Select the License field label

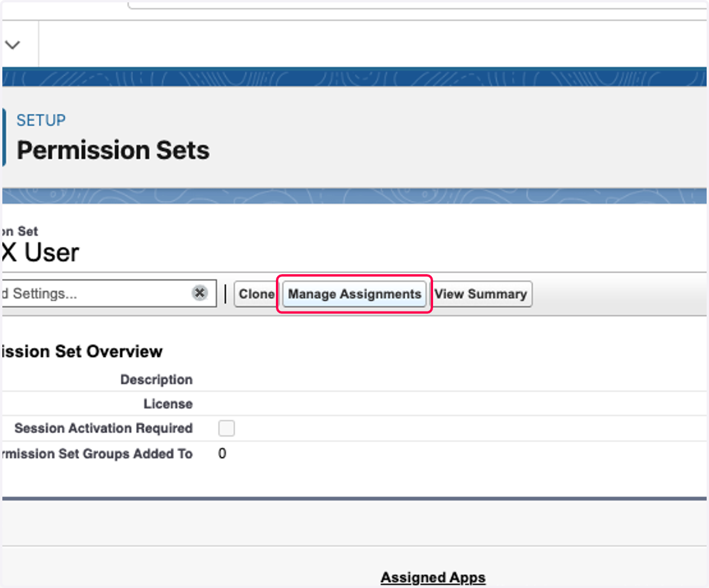tap(168, 404)
